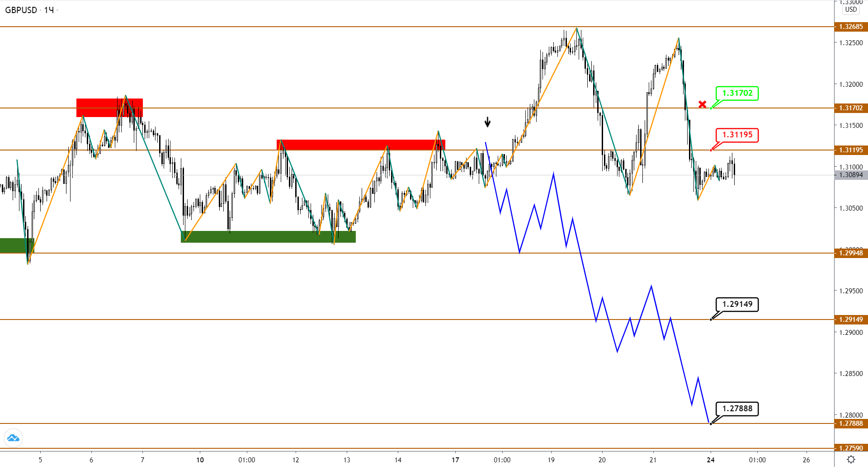Click date label 19 on time axis
The image size is (868, 470).
click(x=551, y=460)
